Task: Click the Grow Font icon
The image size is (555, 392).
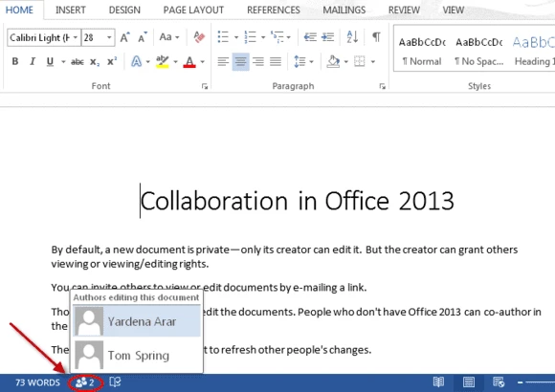Action: 124,37
